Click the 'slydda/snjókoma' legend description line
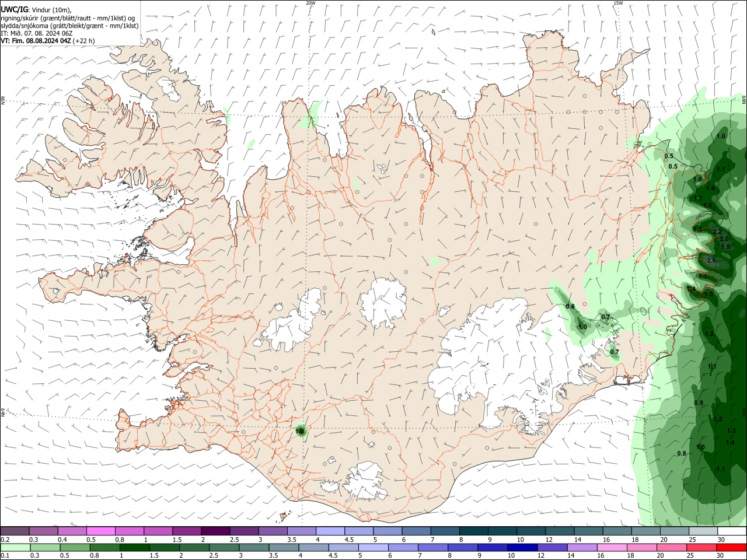 pyautogui.click(x=69, y=26)
